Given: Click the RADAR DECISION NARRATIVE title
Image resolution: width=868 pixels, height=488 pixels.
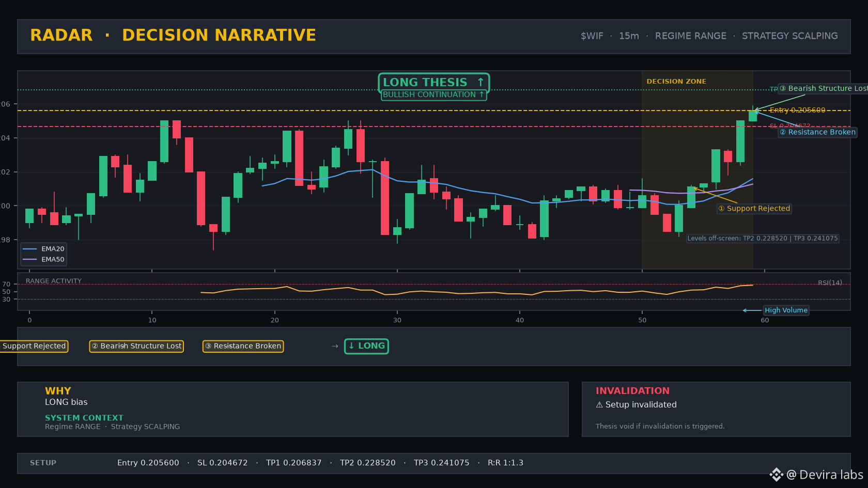Looking at the screenshot, I should coord(173,35).
